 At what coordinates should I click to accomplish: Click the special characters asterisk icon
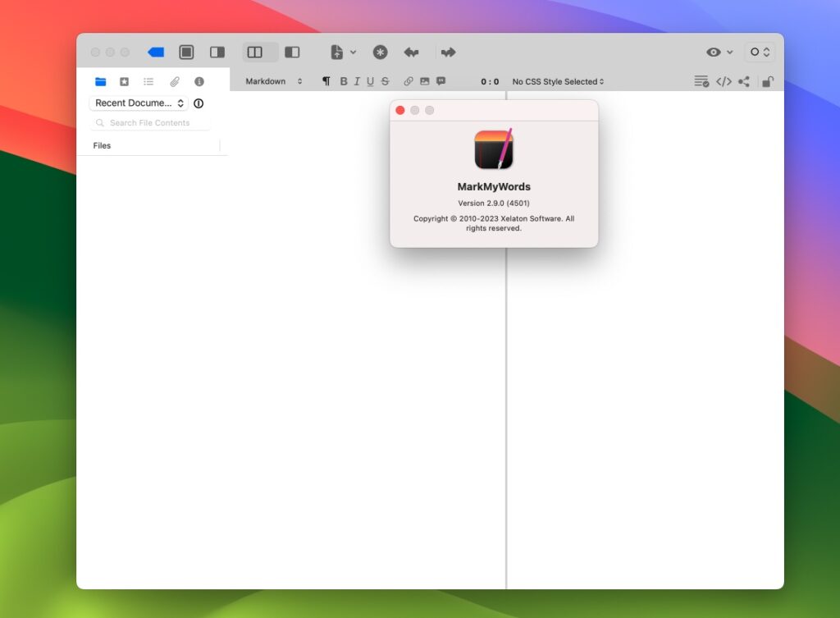tap(380, 52)
